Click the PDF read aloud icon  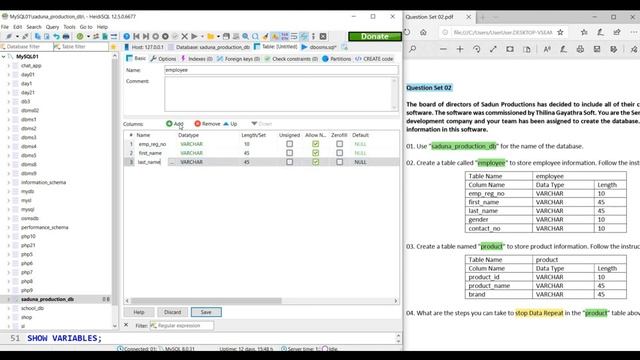pos(547,49)
